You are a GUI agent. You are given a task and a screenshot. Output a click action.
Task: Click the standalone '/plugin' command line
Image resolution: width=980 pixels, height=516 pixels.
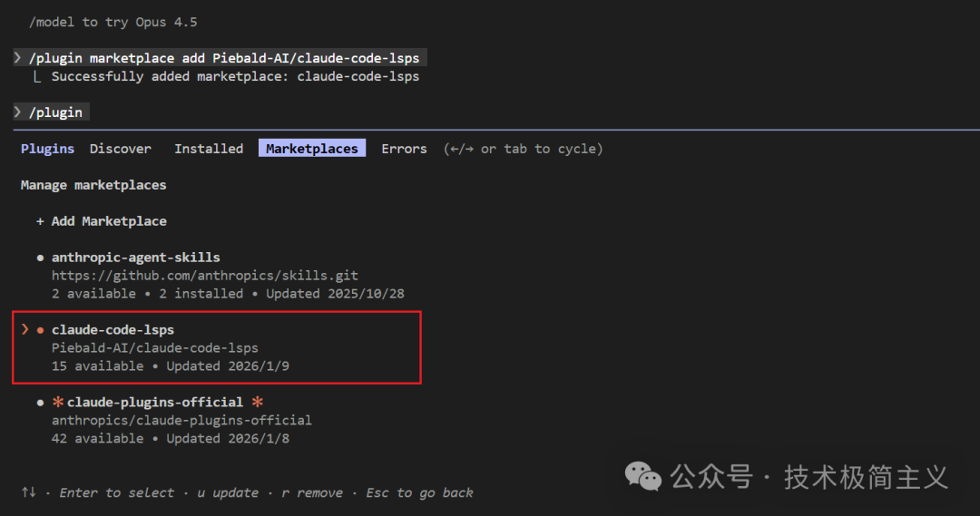point(55,112)
